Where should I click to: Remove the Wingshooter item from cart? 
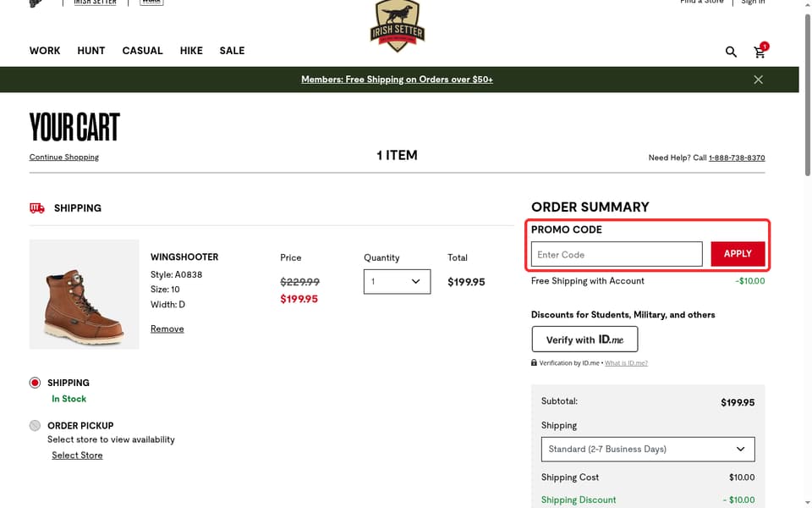tap(167, 329)
